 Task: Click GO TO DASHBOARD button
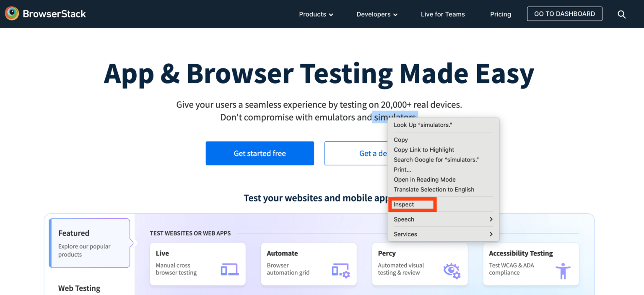pos(564,13)
